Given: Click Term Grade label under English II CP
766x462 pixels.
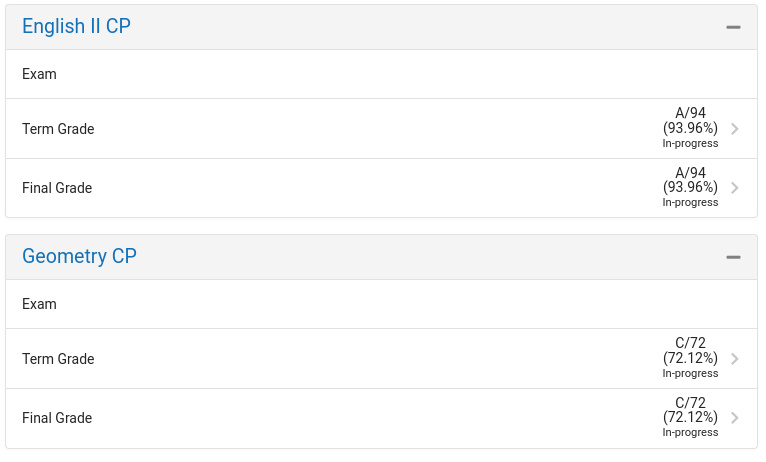Looking at the screenshot, I should pyautogui.click(x=58, y=129).
